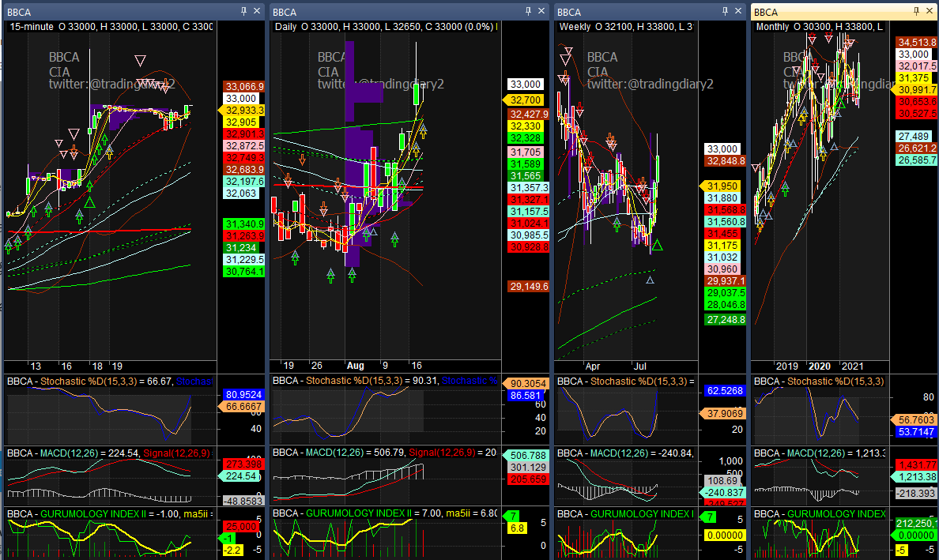Select the 30,991.7 marker in Monthly chart
Image resolution: width=939 pixels, height=560 pixels.
point(914,90)
